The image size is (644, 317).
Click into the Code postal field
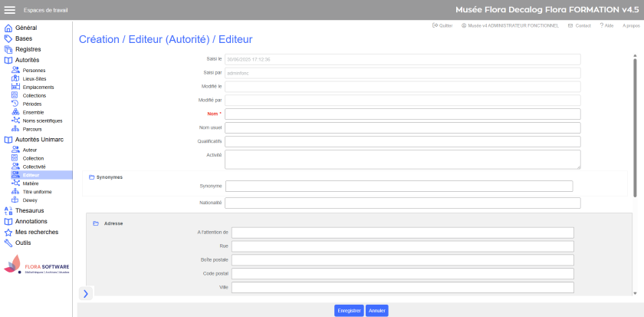pos(402,274)
